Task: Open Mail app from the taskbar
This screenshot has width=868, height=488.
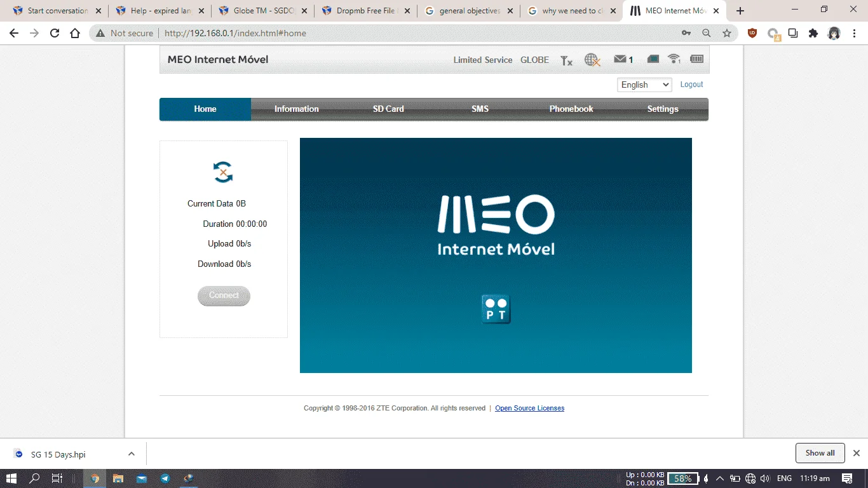Action: [x=141, y=478]
